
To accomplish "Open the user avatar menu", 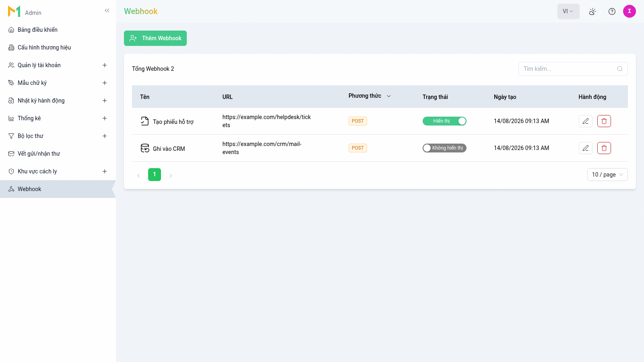I will (630, 11).
